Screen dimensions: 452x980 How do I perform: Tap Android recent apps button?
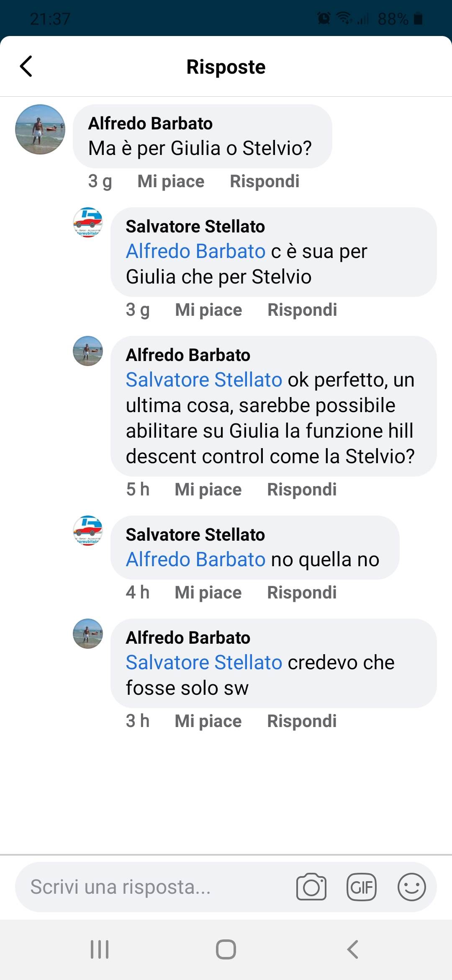click(x=100, y=949)
